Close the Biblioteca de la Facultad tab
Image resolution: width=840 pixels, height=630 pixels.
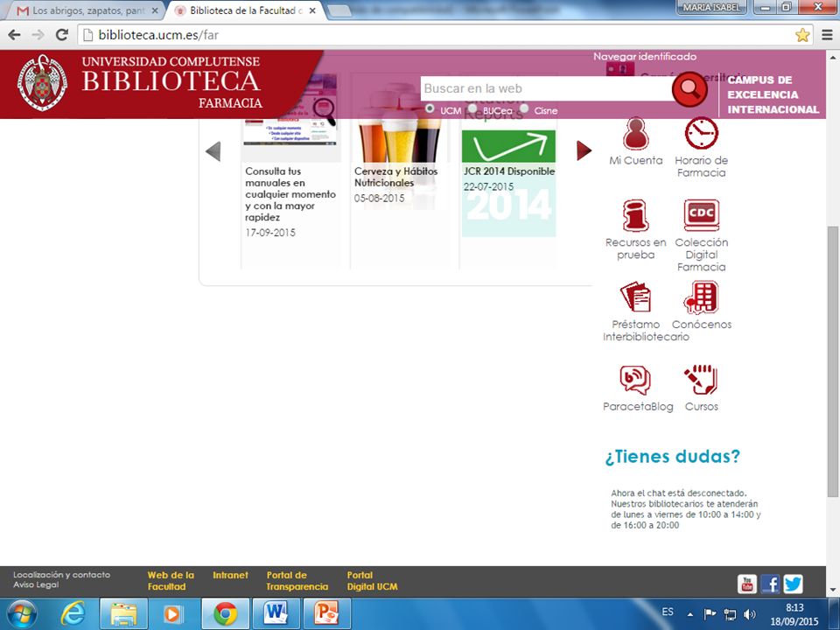[x=312, y=10]
